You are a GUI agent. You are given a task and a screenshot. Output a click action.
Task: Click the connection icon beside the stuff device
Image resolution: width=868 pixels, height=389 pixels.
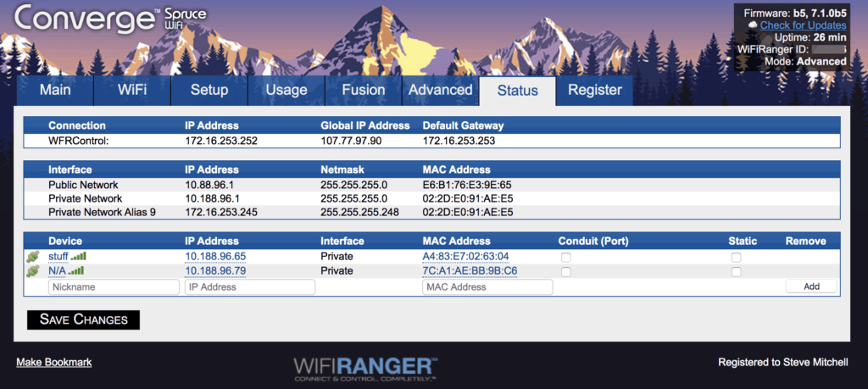33,257
